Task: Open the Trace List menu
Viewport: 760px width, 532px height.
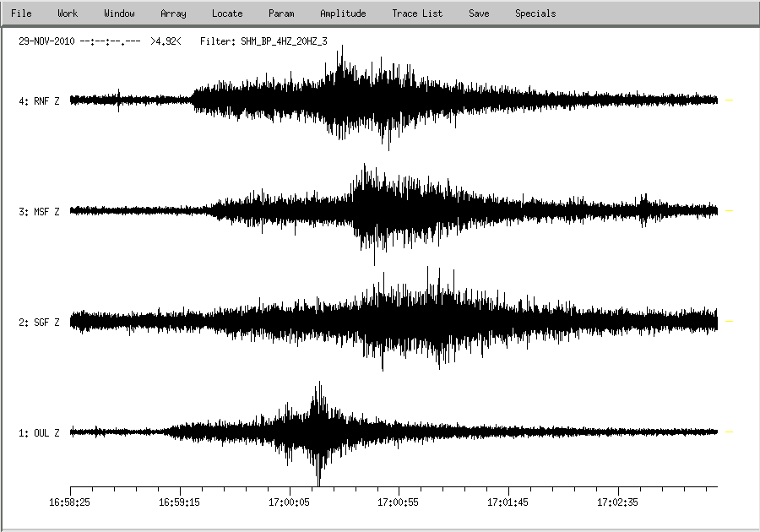Action: click(x=417, y=14)
